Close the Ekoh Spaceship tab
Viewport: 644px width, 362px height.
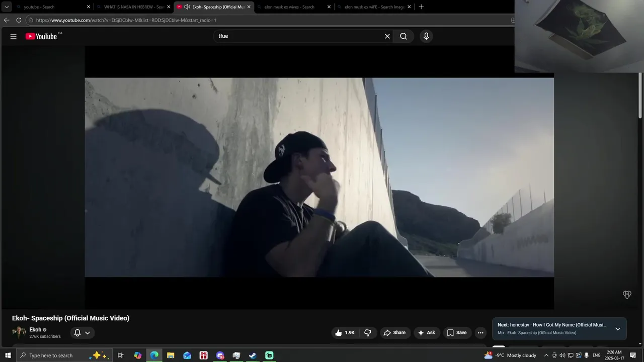pyautogui.click(x=249, y=7)
